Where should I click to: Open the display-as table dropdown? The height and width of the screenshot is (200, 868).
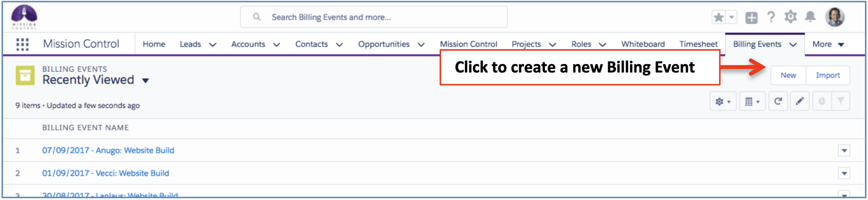click(x=752, y=101)
